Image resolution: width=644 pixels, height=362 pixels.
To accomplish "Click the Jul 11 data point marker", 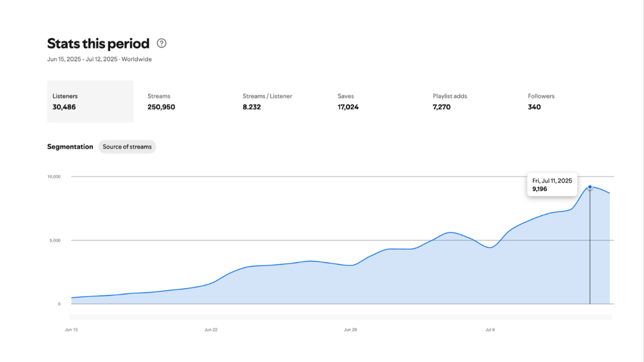I will coord(590,187).
